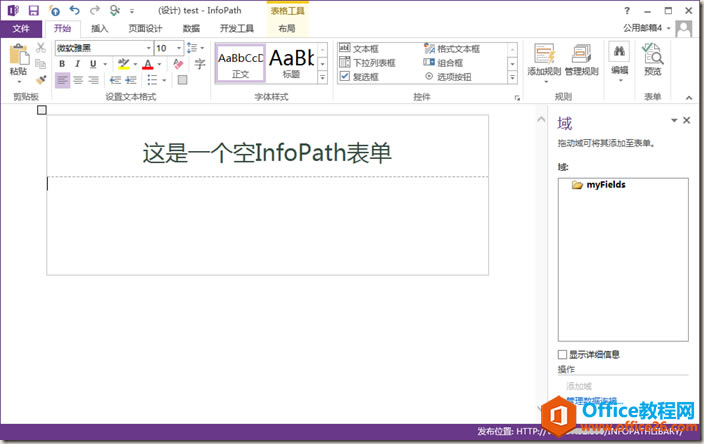Open the 文件 menu button
This screenshot has height=444, width=704.
click(21, 29)
